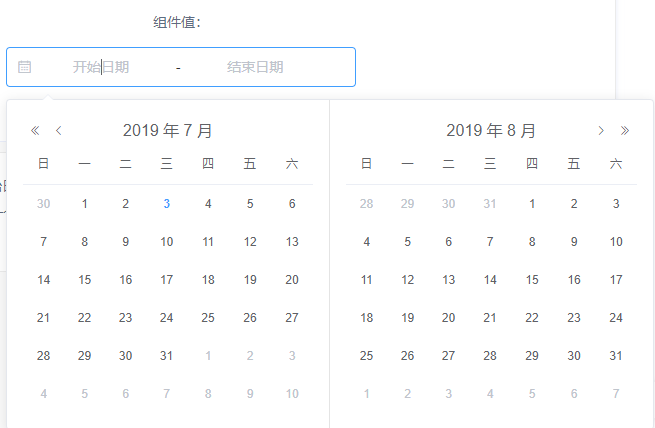
Task: Select July 20 in left calendar
Action: pyautogui.click(x=292, y=280)
